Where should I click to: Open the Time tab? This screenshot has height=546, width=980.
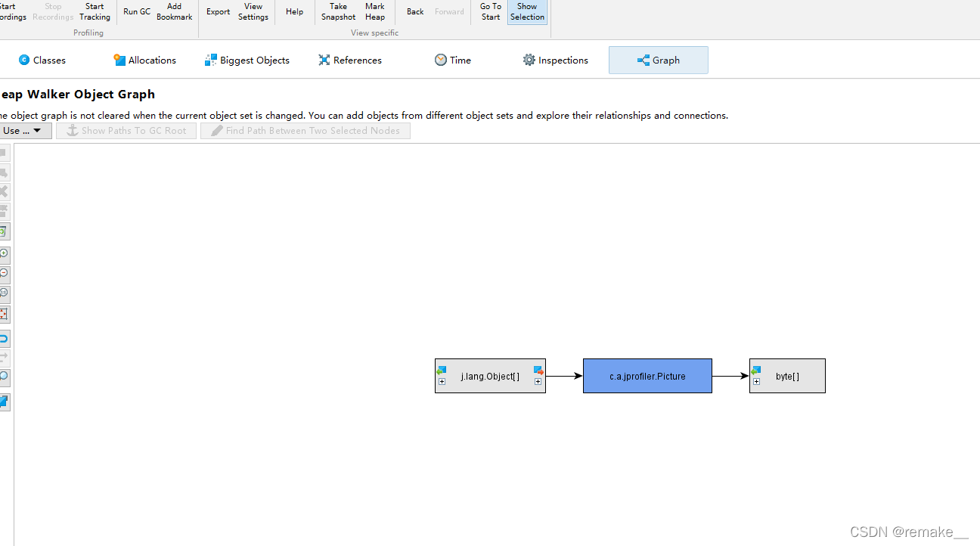pyautogui.click(x=453, y=60)
